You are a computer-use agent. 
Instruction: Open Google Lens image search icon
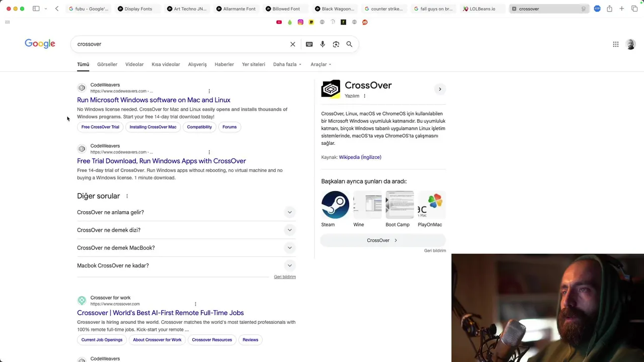pyautogui.click(x=336, y=44)
